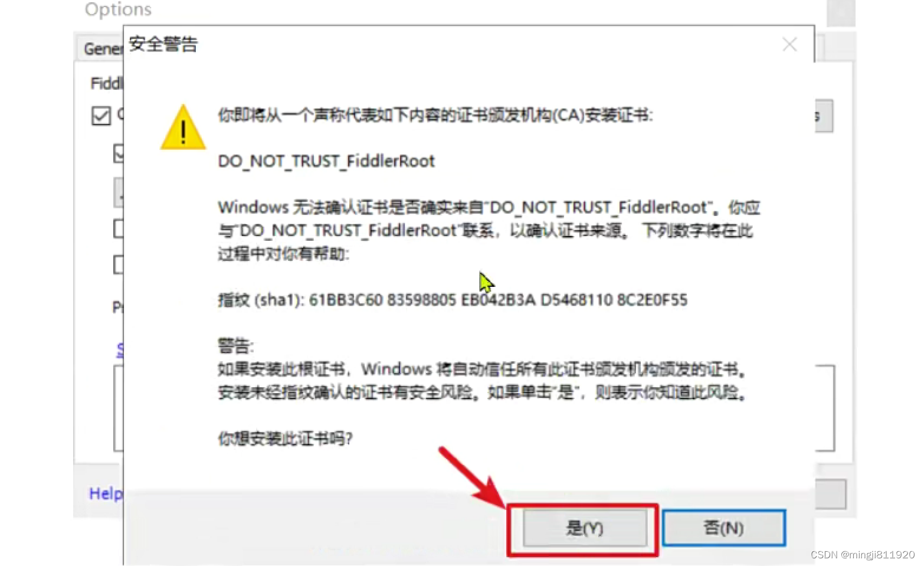This screenshot has height=566, width=924.
Task: Confirm installation with the 是(Y) button
Action: pyautogui.click(x=584, y=528)
